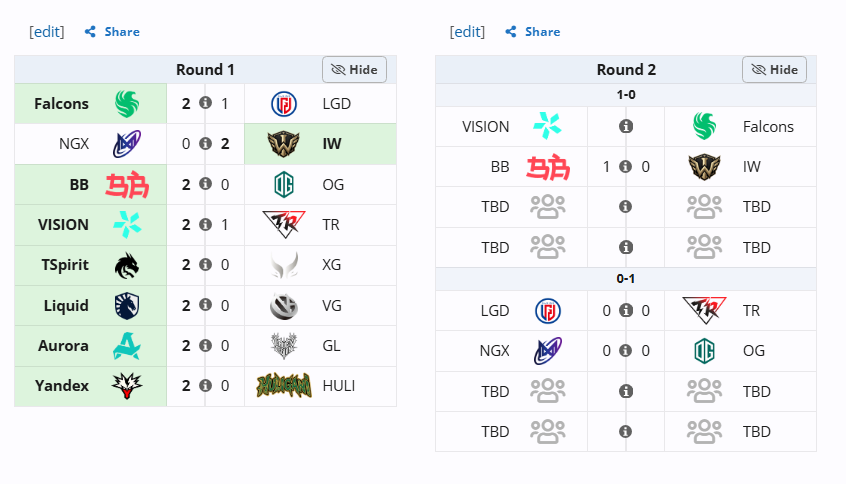Click the Team Liquid shield logo

(127, 305)
